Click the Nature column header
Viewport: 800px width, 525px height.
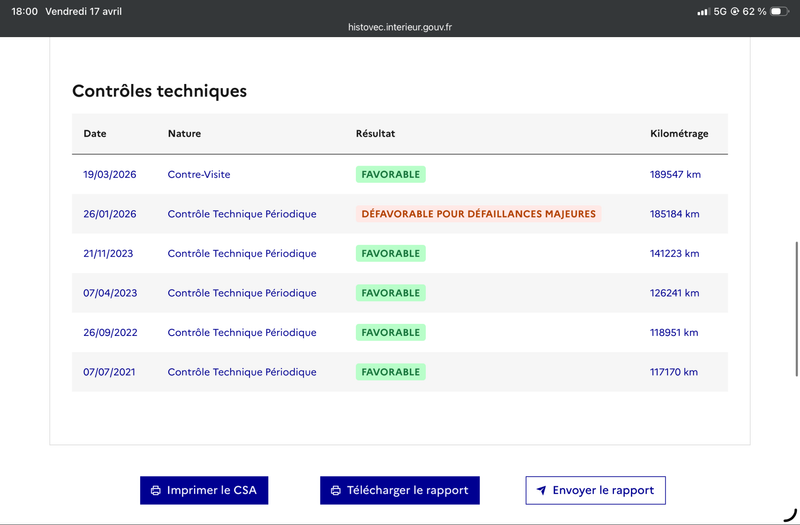[184, 134]
